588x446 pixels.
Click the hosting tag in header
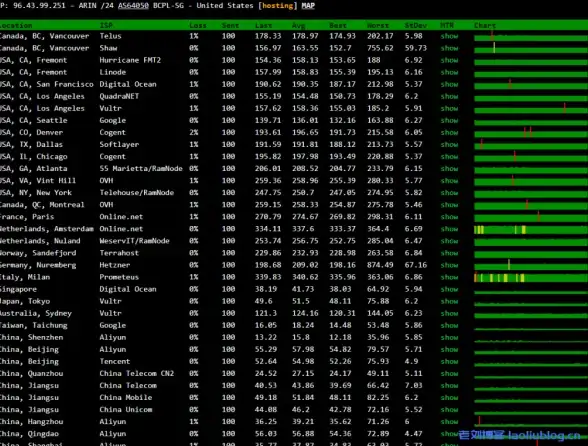(278, 6)
